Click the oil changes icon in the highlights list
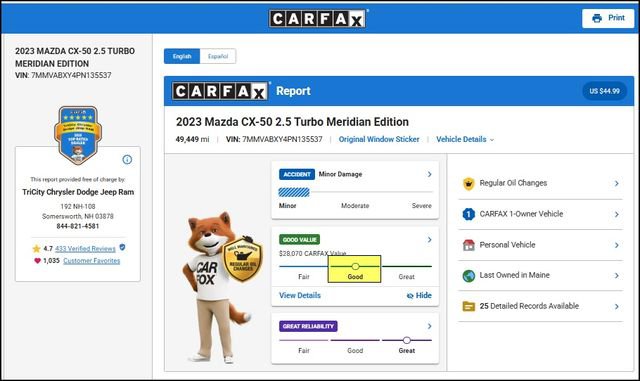 click(469, 184)
